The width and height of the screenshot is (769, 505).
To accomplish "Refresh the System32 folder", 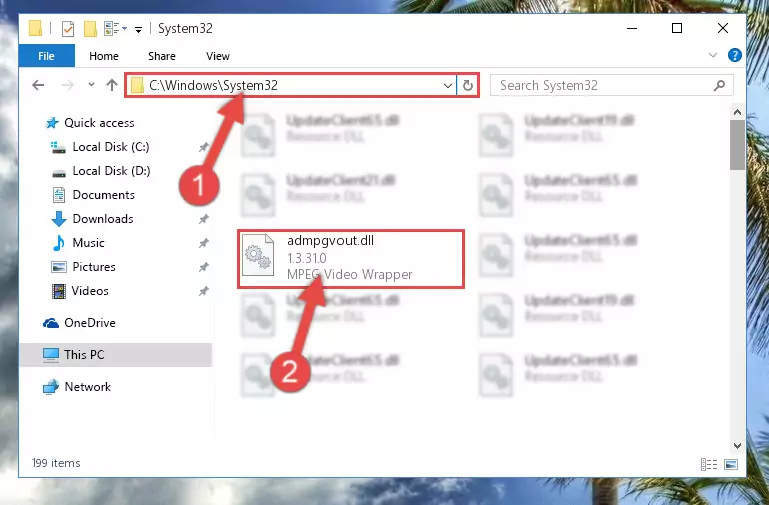I will click(468, 85).
